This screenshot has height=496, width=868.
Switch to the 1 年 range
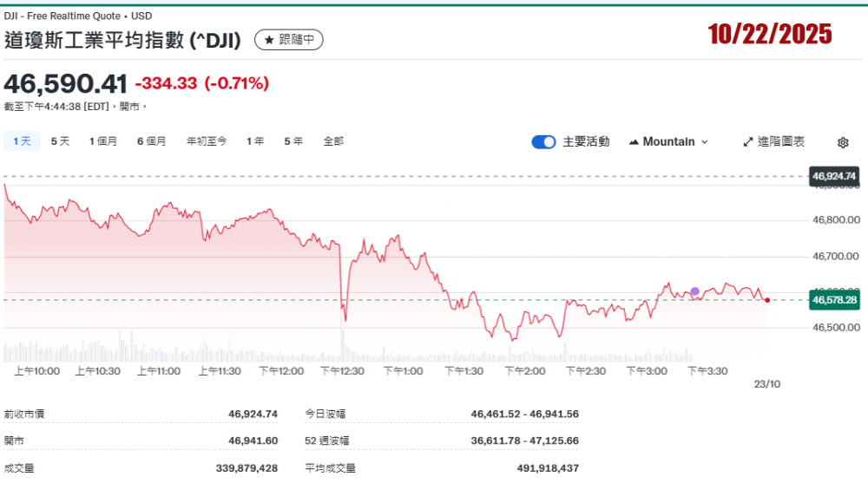255,141
